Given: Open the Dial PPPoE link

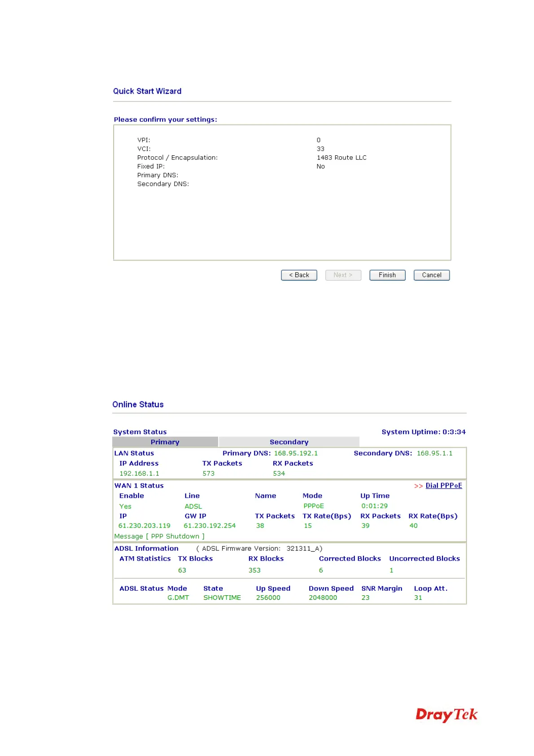Looking at the screenshot, I should [443, 485].
